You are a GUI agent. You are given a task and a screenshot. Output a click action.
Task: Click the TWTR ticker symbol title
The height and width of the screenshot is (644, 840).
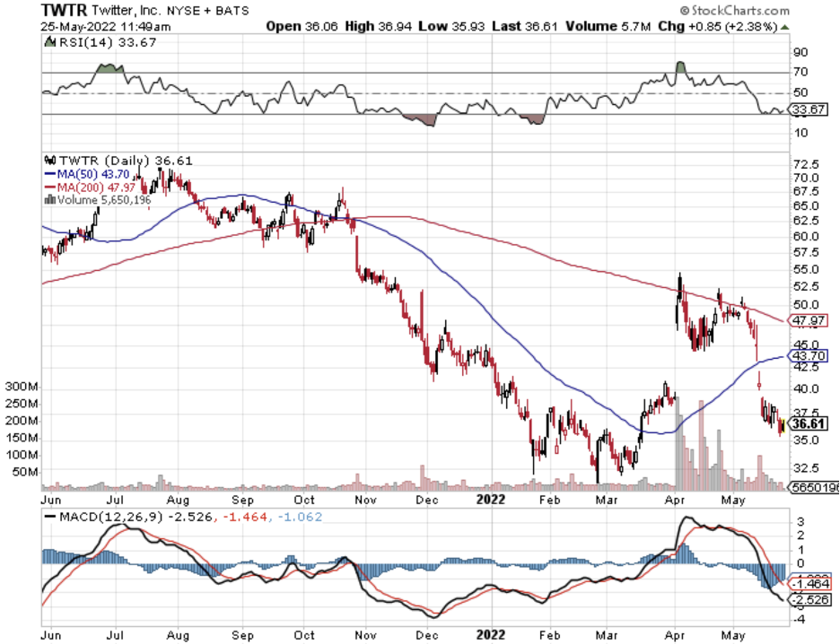pos(63,10)
